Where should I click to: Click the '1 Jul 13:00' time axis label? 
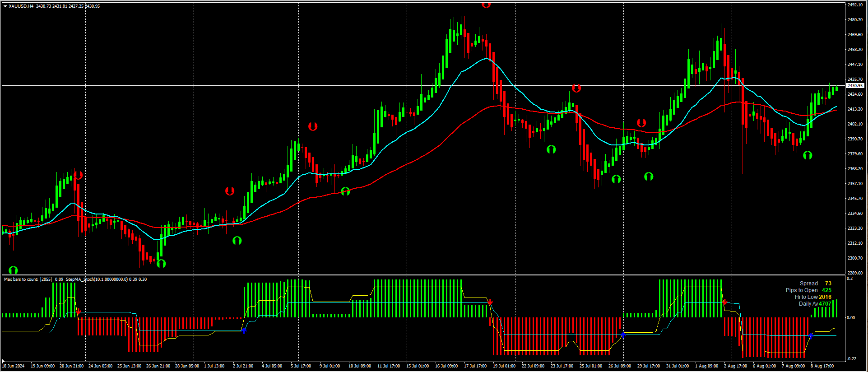pyautogui.click(x=214, y=366)
